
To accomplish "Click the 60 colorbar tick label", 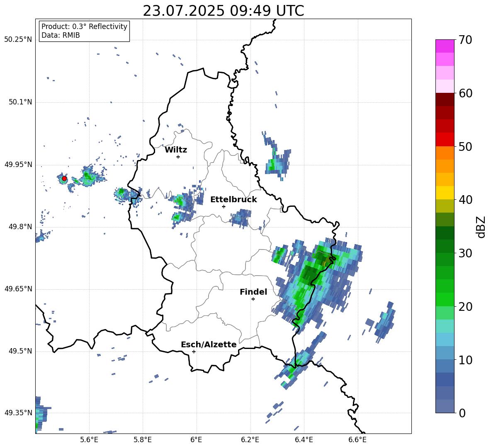I will (x=465, y=93).
